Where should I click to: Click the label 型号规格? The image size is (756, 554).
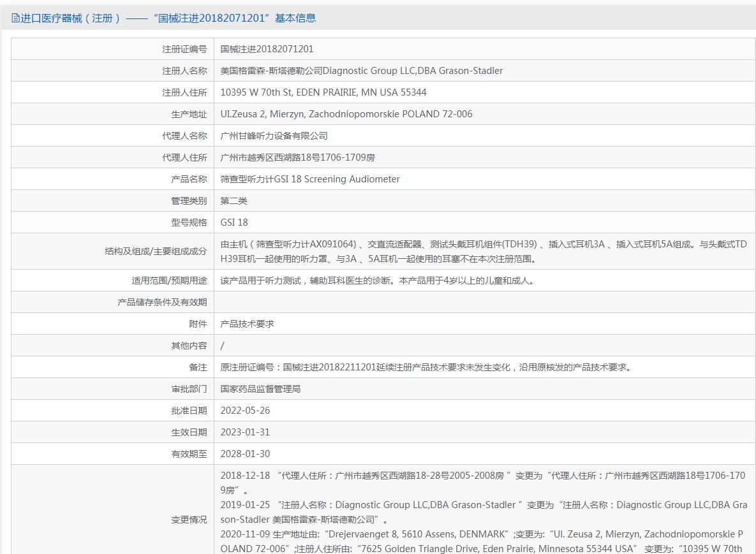click(189, 222)
